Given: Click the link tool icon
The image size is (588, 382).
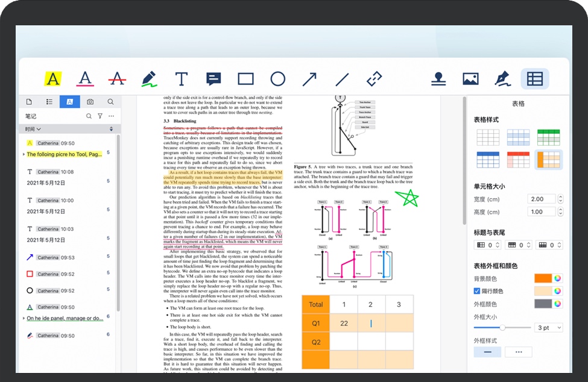Looking at the screenshot, I should pos(374,78).
